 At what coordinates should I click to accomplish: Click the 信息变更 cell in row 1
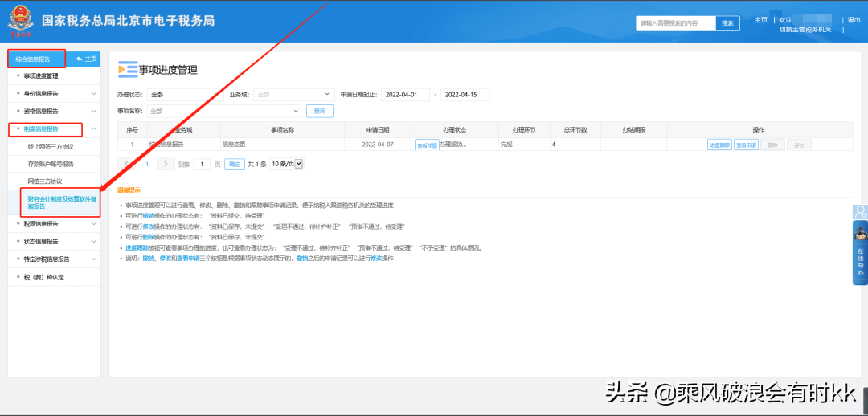(282, 145)
